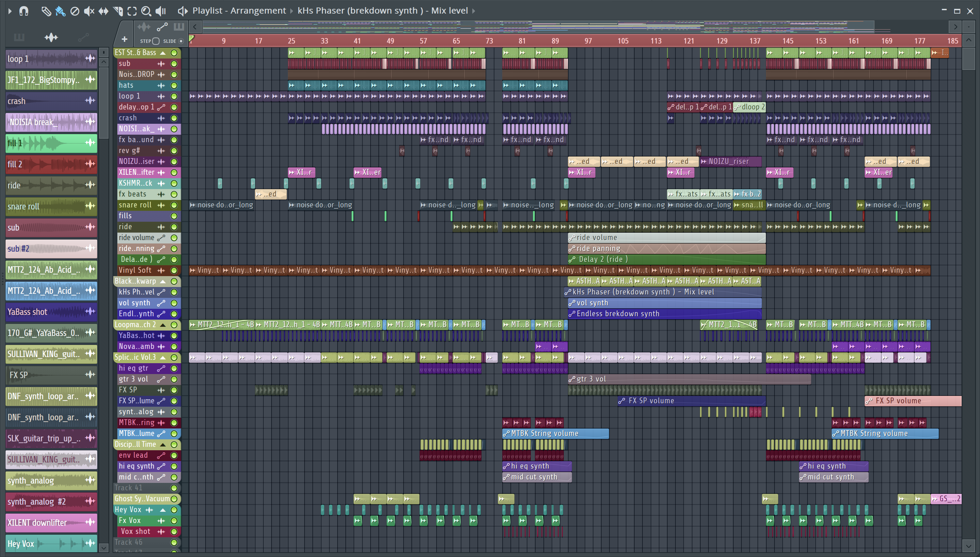Image resolution: width=980 pixels, height=557 pixels.
Task: Select loop 1 in the picker
Action: (x=51, y=59)
